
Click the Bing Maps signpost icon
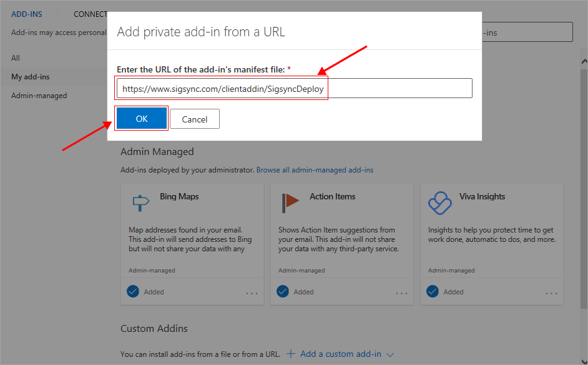click(x=140, y=203)
